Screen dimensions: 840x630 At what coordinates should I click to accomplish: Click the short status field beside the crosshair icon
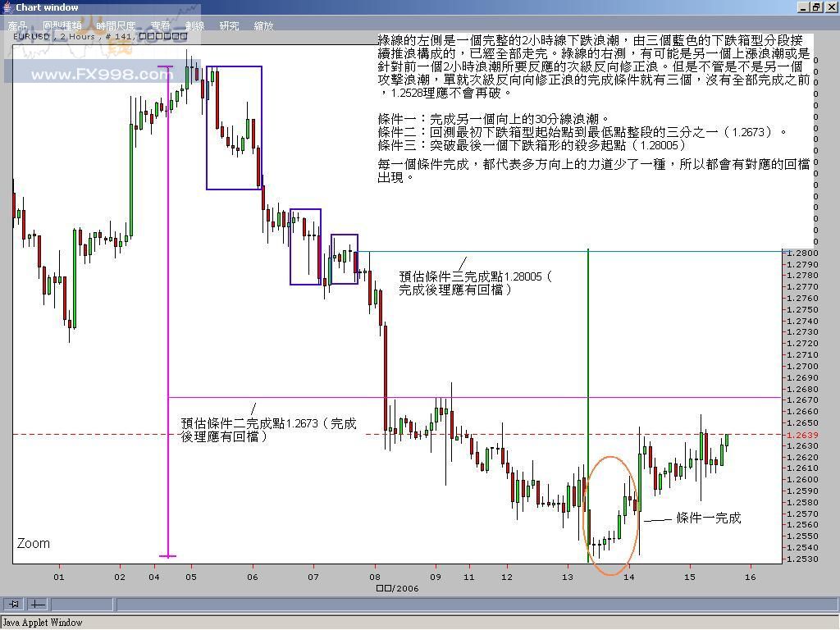point(82,605)
